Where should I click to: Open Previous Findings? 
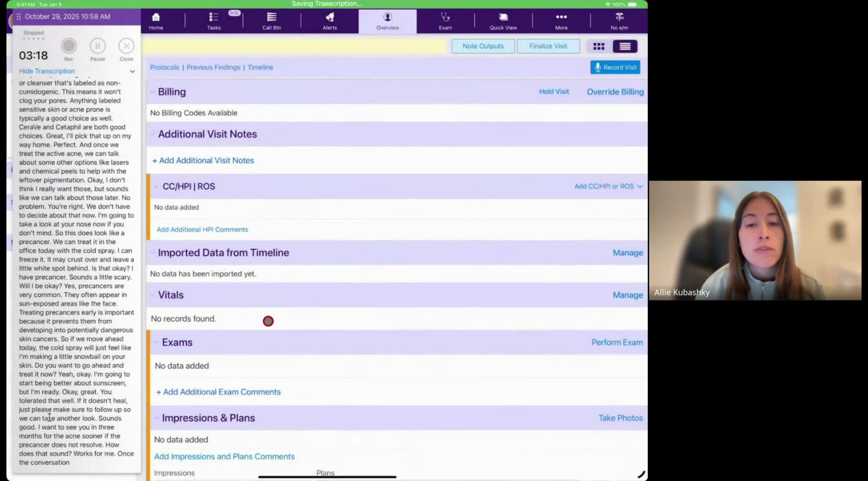coord(213,67)
